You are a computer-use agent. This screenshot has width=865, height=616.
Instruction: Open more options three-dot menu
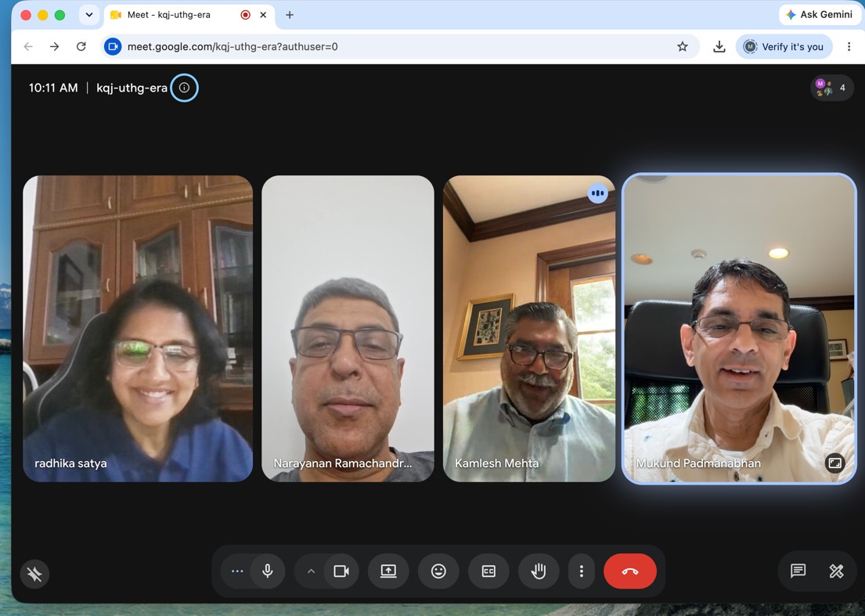pos(582,571)
